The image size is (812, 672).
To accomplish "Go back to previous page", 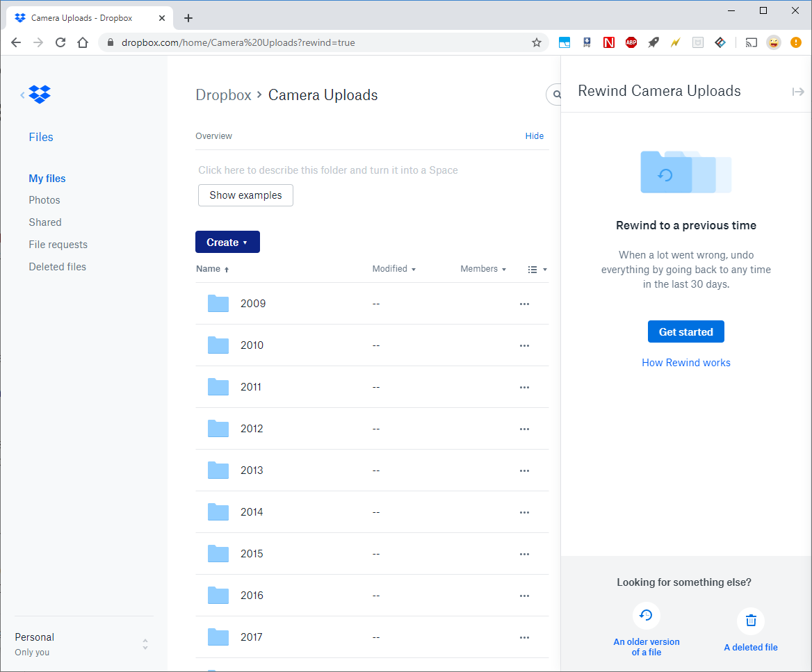I will click(16, 42).
